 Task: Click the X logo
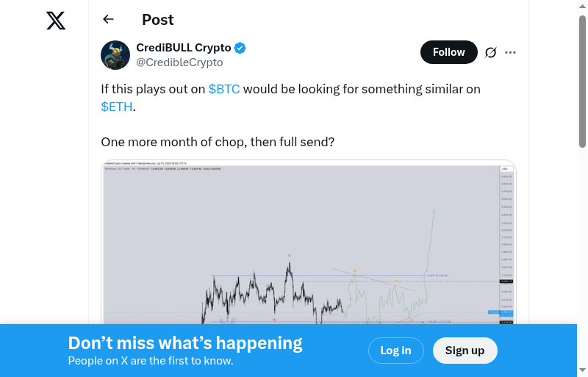coord(56,21)
